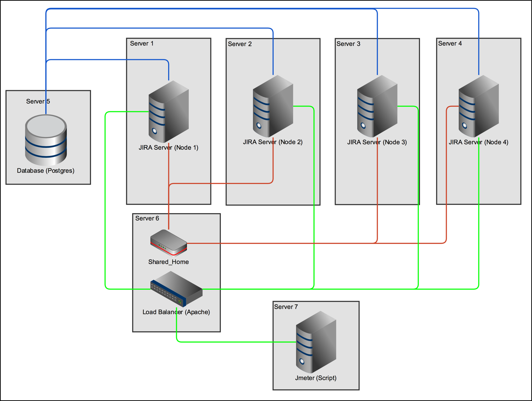The height and width of the screenshot is (401, 532).
Task: Click the 'Server 6' label
Action: [x=147, y=218]
